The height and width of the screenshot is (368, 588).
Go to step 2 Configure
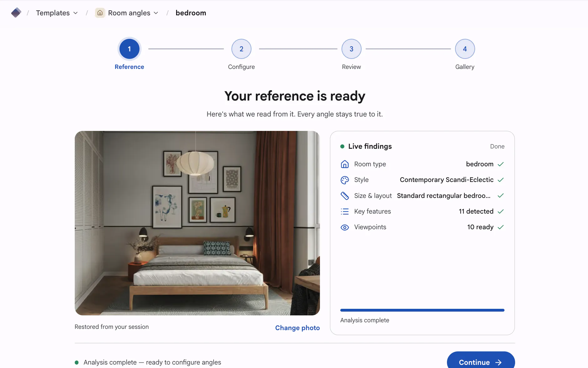coord(241,49)
